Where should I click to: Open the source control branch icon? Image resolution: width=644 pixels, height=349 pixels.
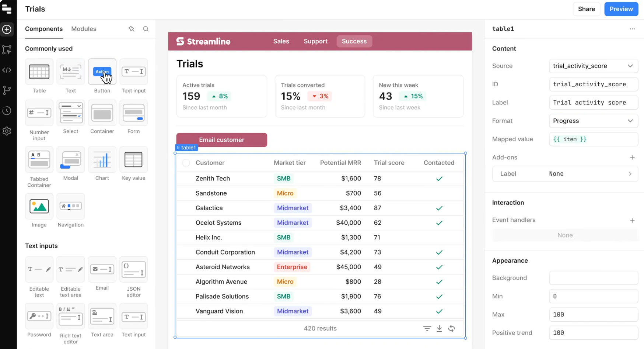(x=7, y=90)
